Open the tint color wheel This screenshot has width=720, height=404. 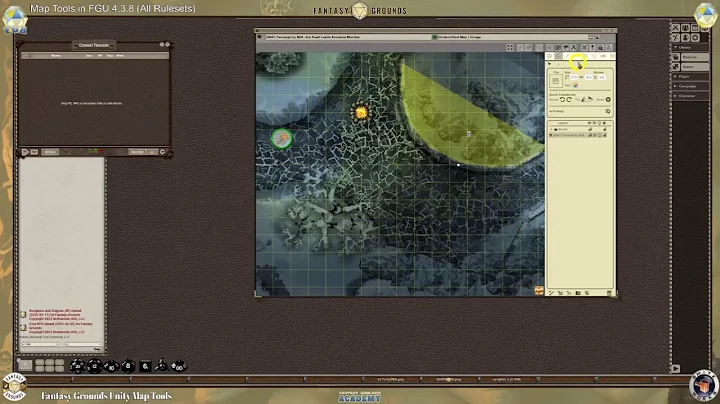[575, 85]
